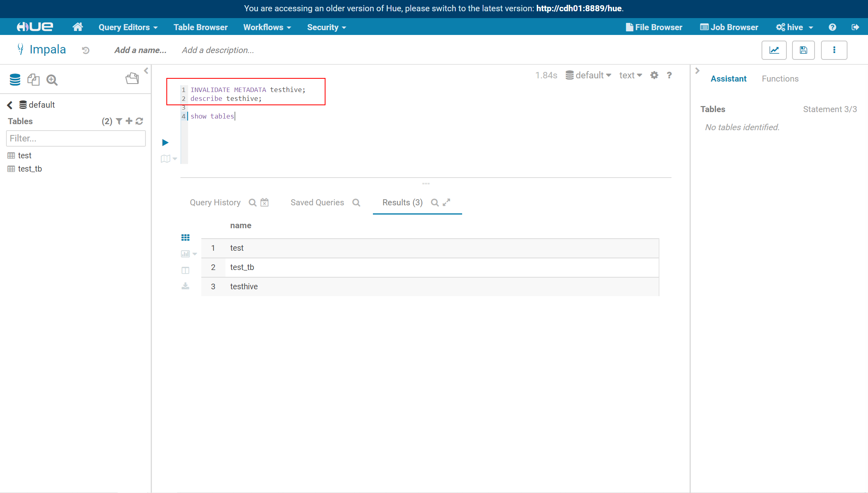Open the three-dot more options menu
868x493 pixels.
pyautogui.click(x=834, y=50)
